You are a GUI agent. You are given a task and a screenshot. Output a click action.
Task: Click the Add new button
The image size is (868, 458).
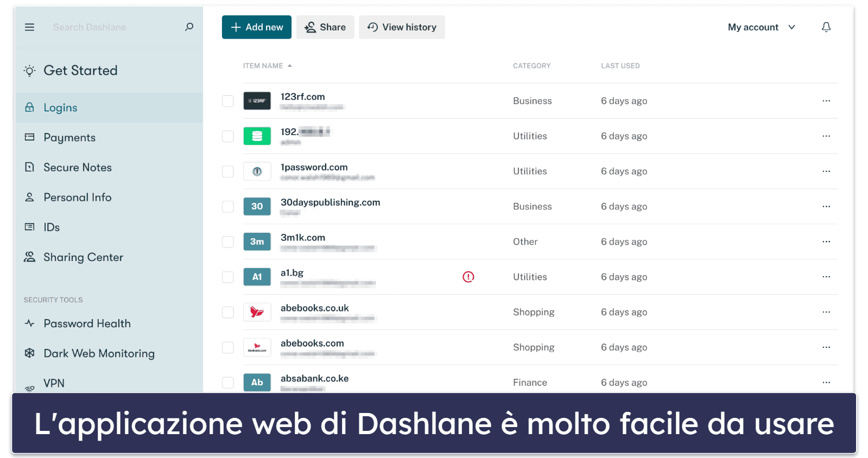257,27
